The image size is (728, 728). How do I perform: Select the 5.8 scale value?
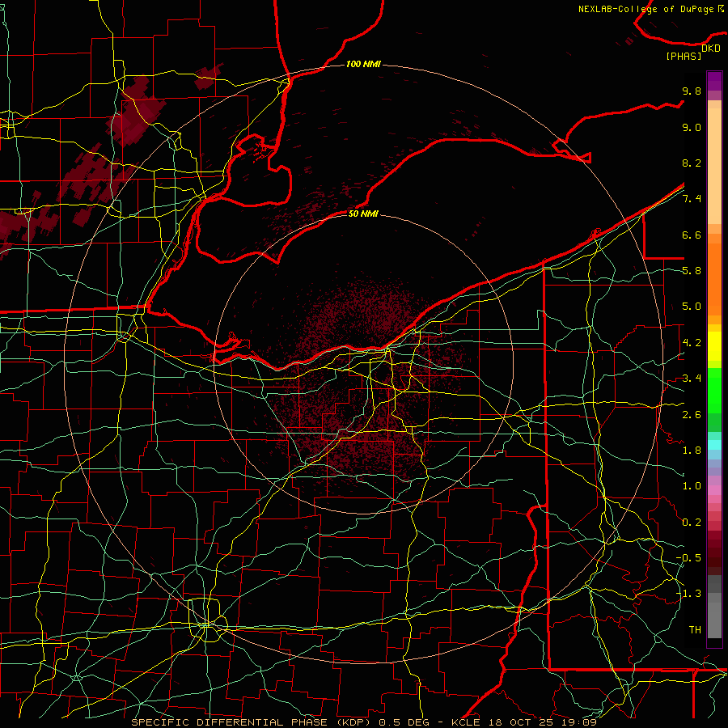692,271
